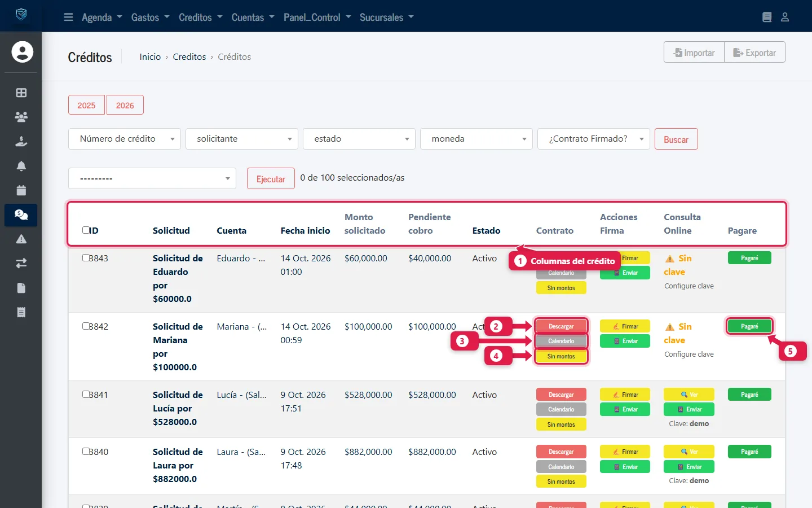Open Solicitud de Mariana por $100000.0

coord(178,347)
